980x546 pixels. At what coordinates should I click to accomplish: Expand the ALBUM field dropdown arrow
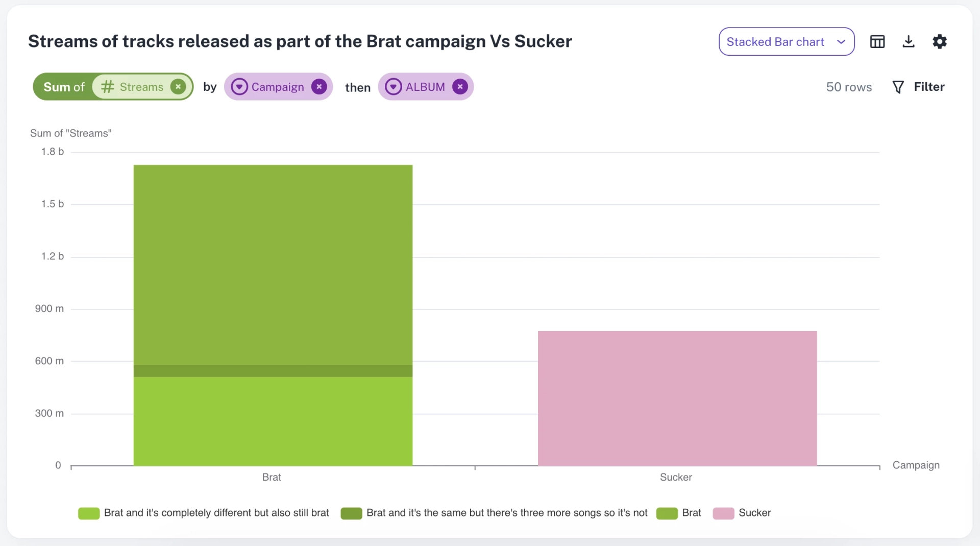click(393, 87)
